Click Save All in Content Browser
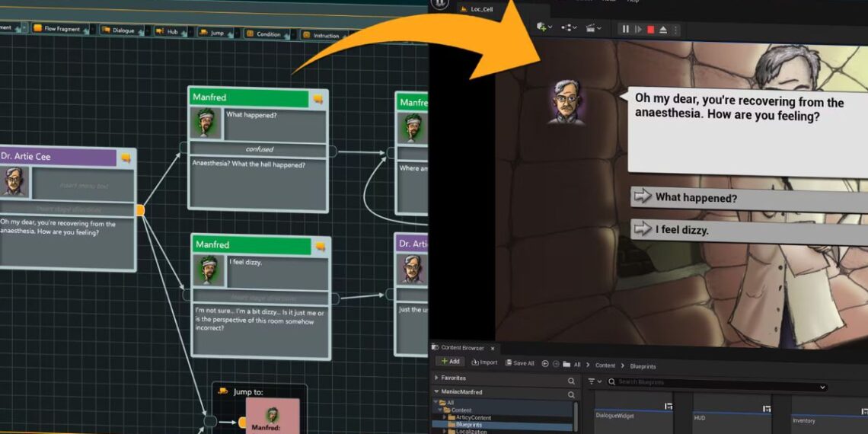 tap(519, 363)
